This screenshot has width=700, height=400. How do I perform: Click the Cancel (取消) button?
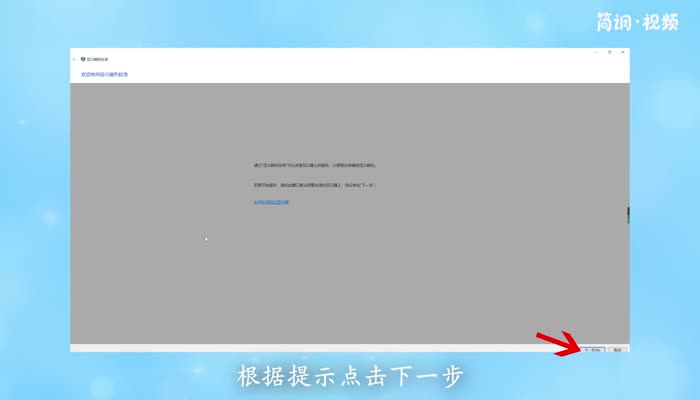(x=617, y=349)
